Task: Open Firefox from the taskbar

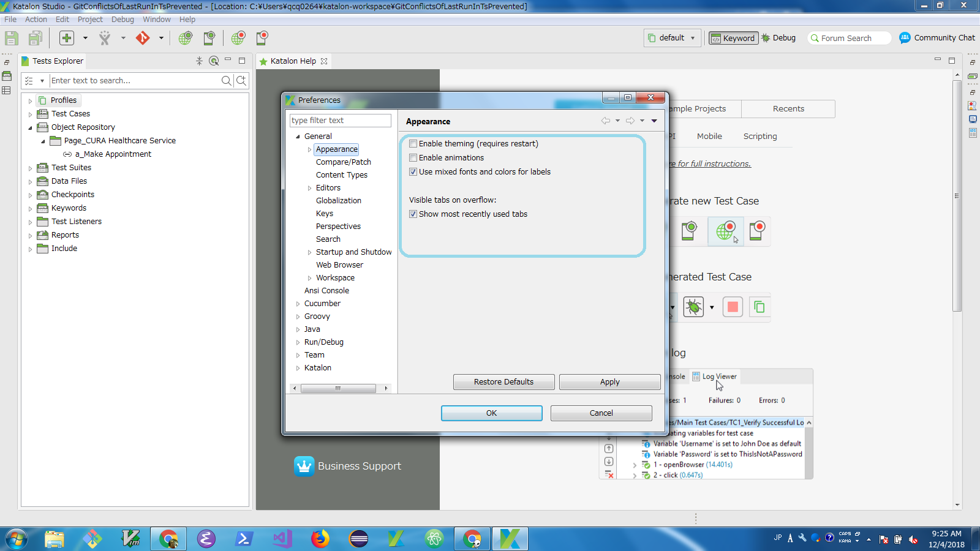Action: 320,539
